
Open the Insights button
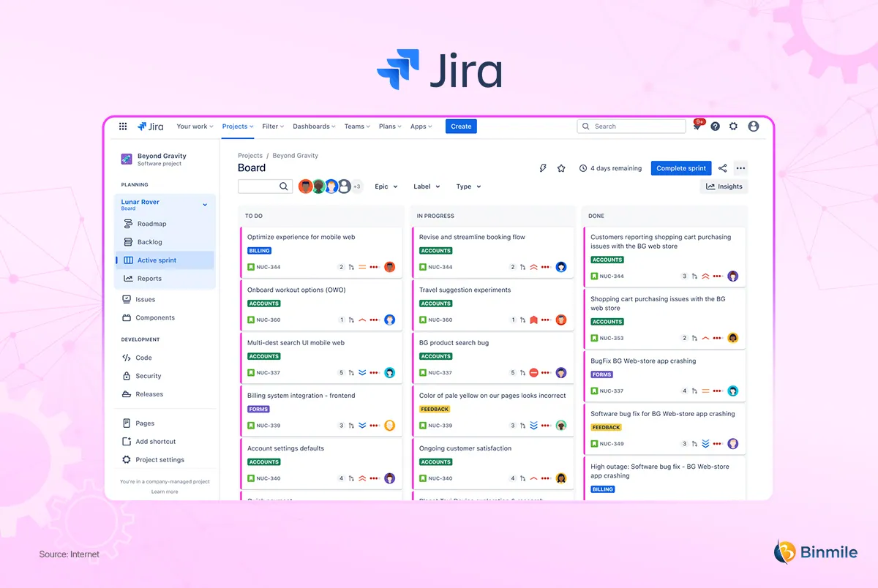tap(724, 186)
